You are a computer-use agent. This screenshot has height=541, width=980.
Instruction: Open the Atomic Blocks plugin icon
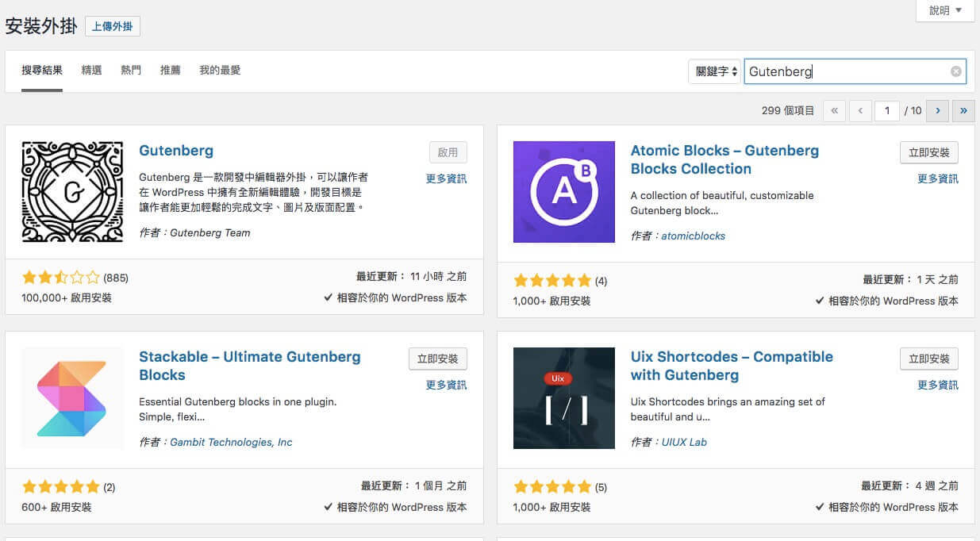click(x=564, y=192)
